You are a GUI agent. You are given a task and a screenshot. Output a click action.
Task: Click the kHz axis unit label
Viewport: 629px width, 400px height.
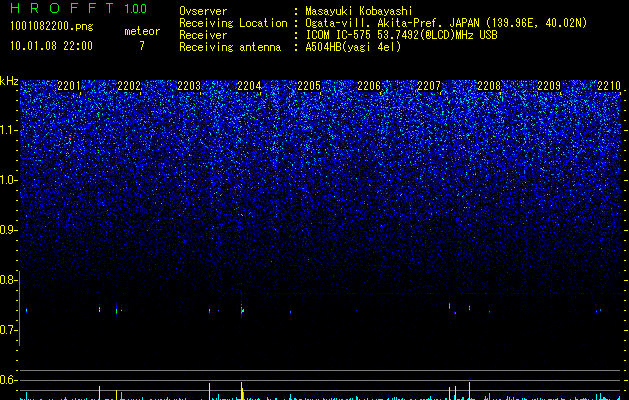pos(9,81)
